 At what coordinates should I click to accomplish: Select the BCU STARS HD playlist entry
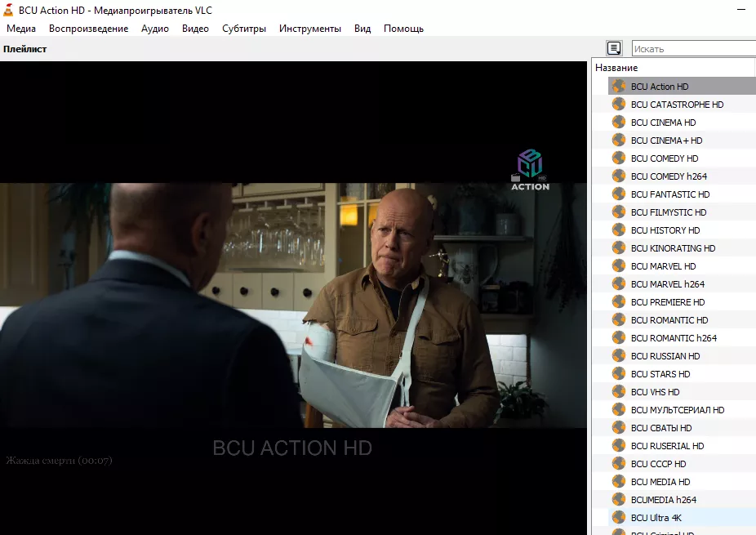pos(682,374)
